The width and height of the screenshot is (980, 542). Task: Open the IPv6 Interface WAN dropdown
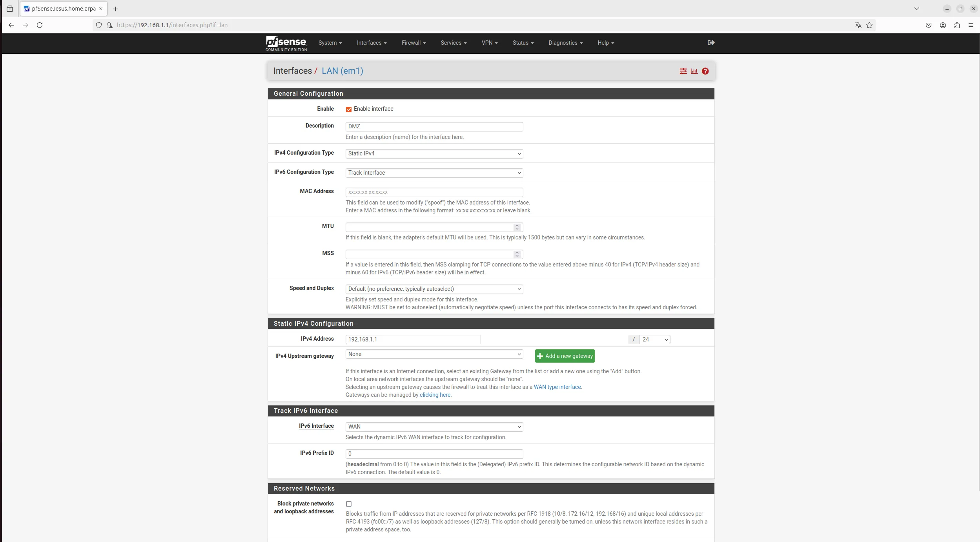tap(434, 427)
